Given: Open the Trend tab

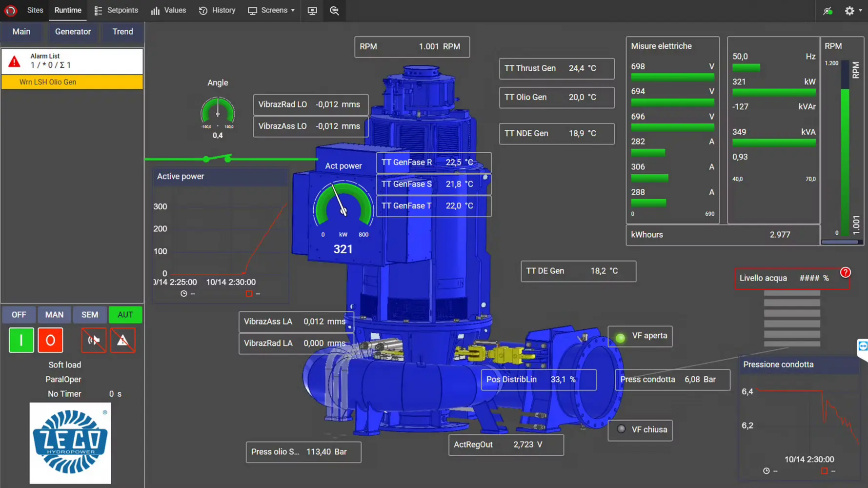Looking at the screenshot, I should tap(122, 32).
